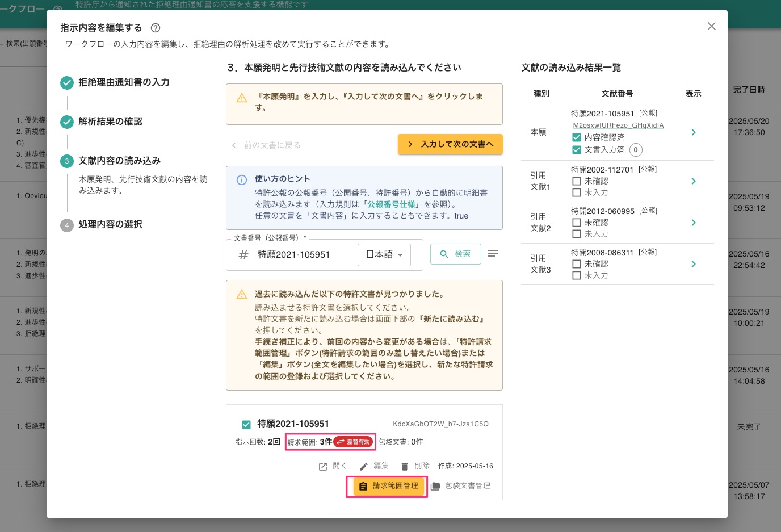Click the count badge 0 next to 文書入力済
The height and width of the screenshot is (532, 781).
pyautogui.click(x=636, y=150)
